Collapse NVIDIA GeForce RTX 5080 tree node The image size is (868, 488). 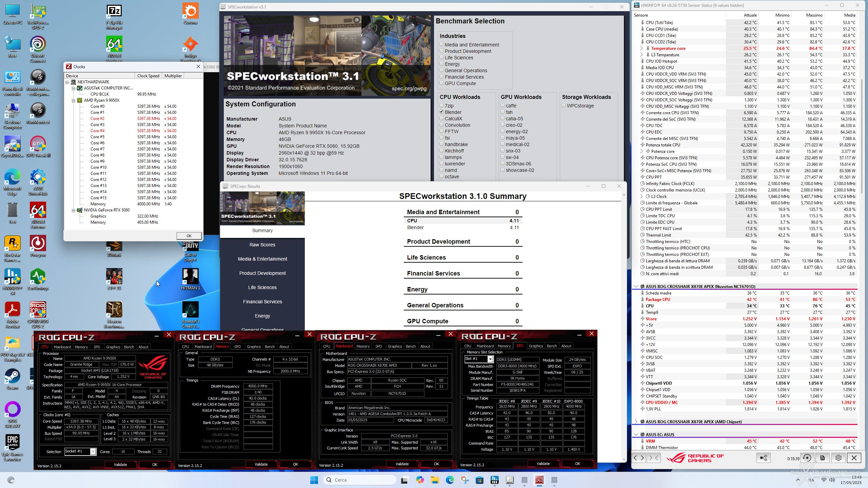pos(73,210)
